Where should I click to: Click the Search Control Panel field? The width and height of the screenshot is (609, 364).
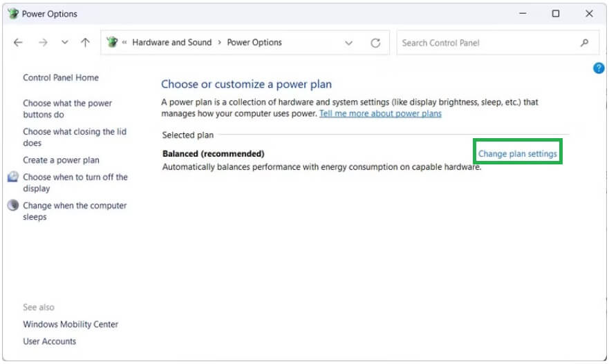(x=498, y=43)
